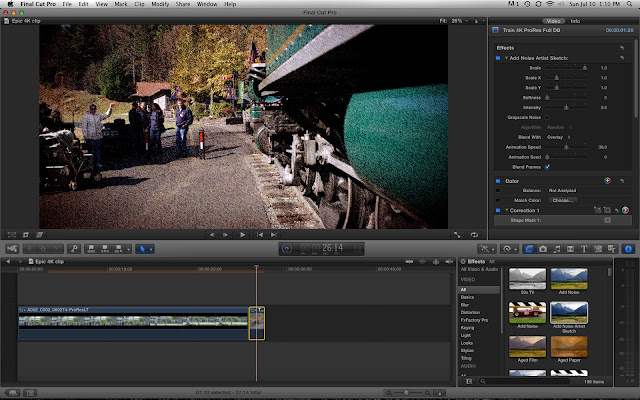Viewport: 640px width, 400px height.
Task: Toggle the Grayscale Noise checkbox
Action: [x=546, y=118]
